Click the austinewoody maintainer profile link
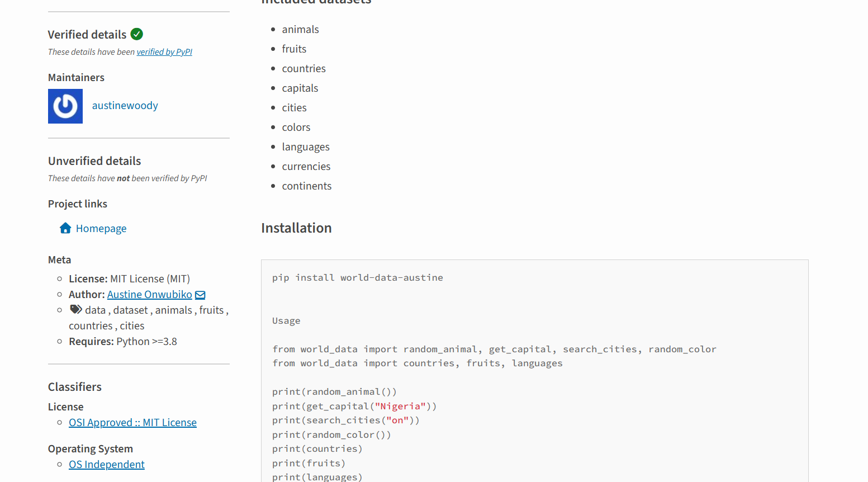 click(125, 105)
